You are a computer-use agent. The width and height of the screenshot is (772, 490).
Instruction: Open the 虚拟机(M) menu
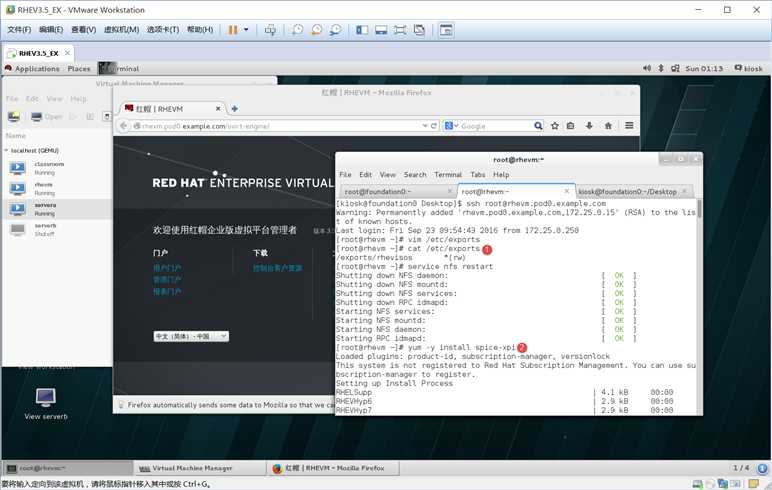click(122, 30)
